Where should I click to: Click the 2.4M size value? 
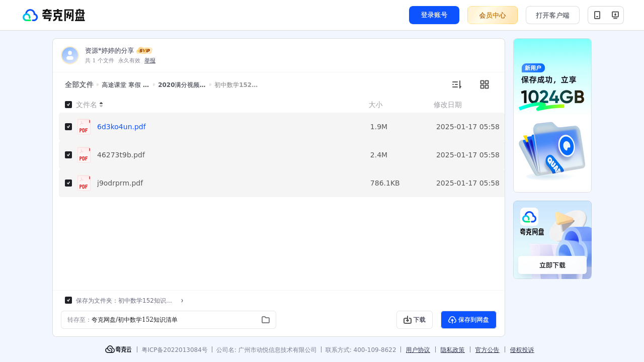pyautogui.click(x=379, y=155)
